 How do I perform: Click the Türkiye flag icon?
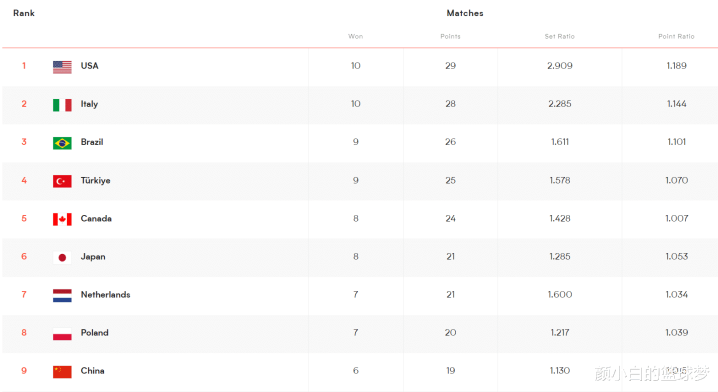(62, 181)
